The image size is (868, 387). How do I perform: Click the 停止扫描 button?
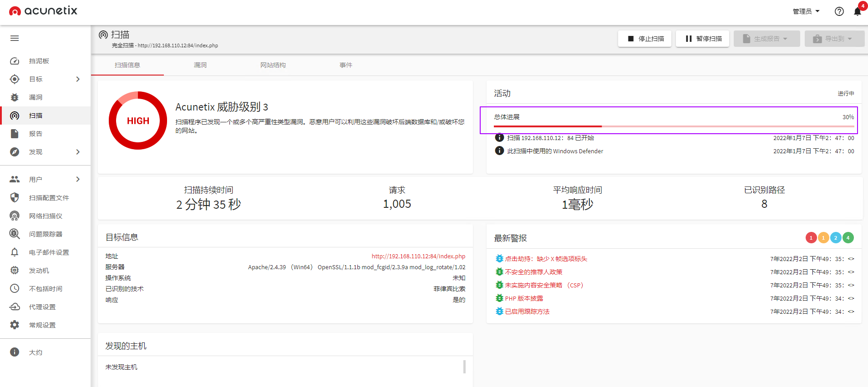(x=645, y=39)
